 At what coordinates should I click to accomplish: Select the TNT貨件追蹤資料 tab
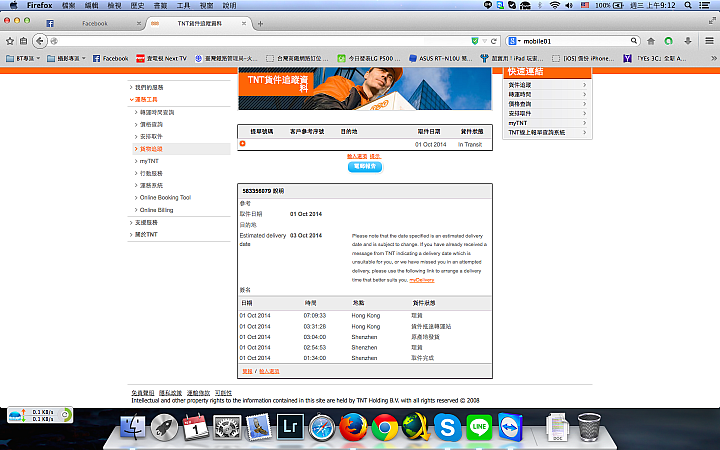(x=199, y=23)
